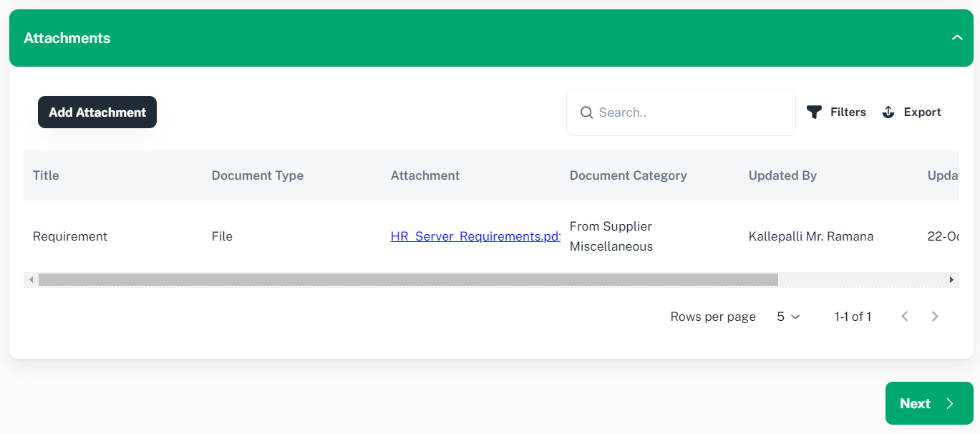Sort by Document Type column header

pyautogui.click(x=258, y=175)
